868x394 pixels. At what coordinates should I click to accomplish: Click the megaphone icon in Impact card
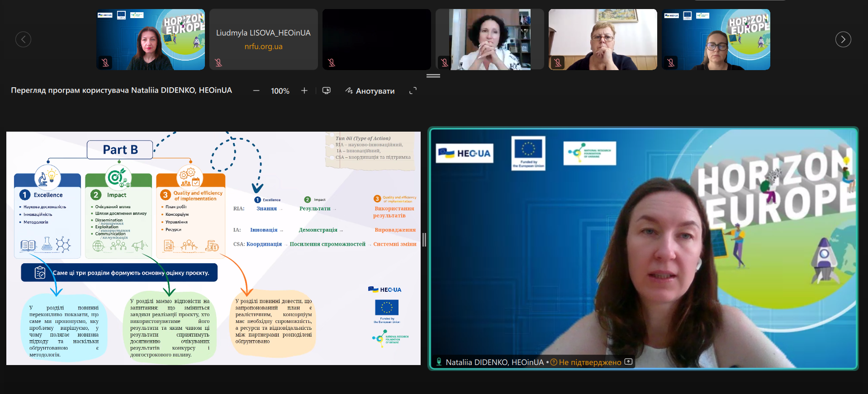point(140,246)
